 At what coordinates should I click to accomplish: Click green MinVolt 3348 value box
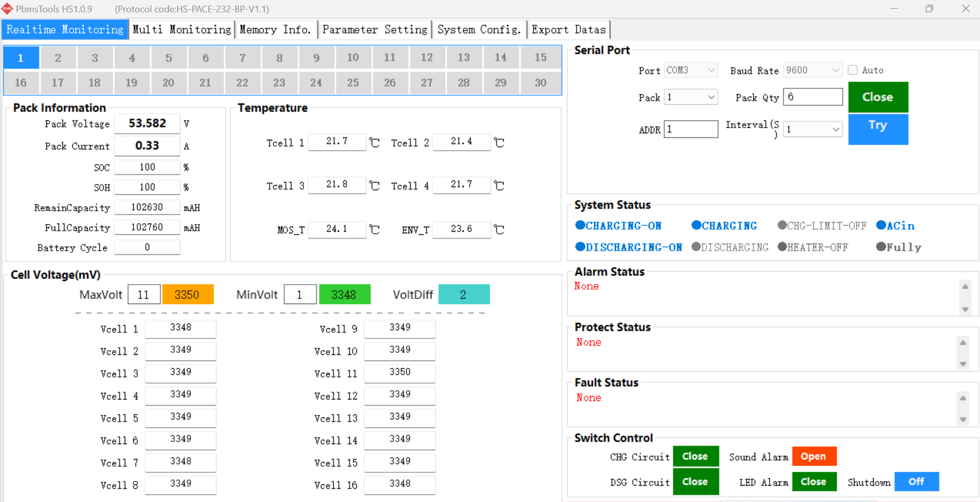345,294
